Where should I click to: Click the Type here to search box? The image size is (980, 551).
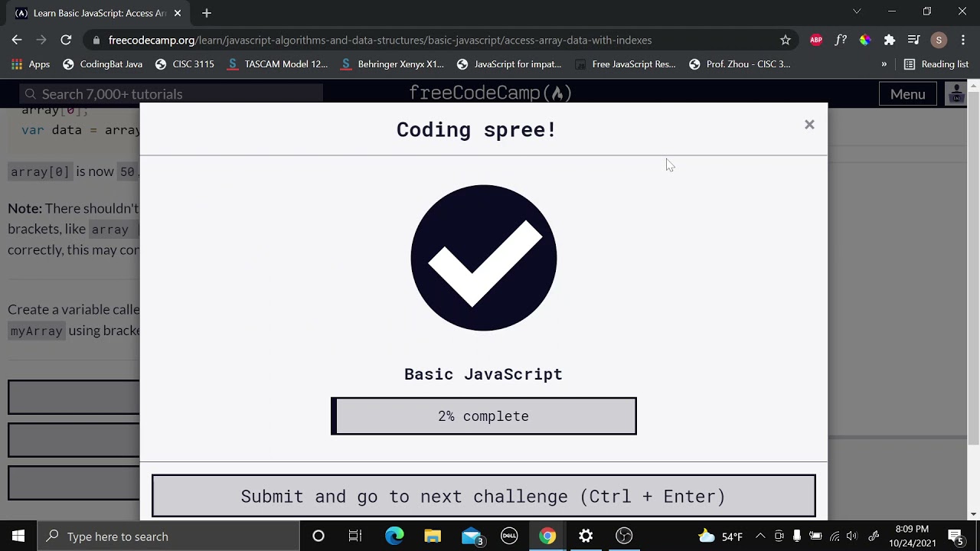pyautogui.click(x=168, y=536)
